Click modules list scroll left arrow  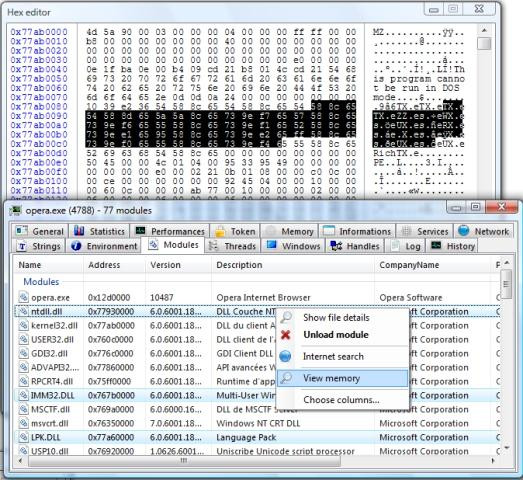[x=21, y=461]
